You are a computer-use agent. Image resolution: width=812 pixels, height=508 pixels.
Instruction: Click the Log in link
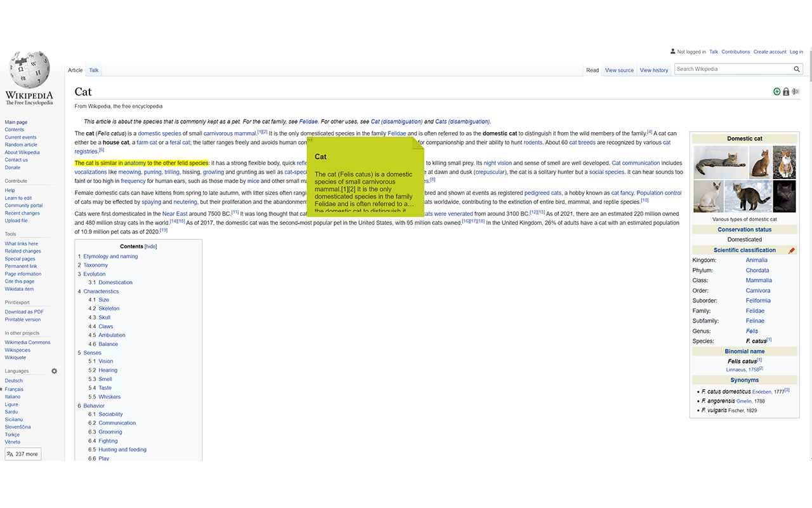point(796,52)
